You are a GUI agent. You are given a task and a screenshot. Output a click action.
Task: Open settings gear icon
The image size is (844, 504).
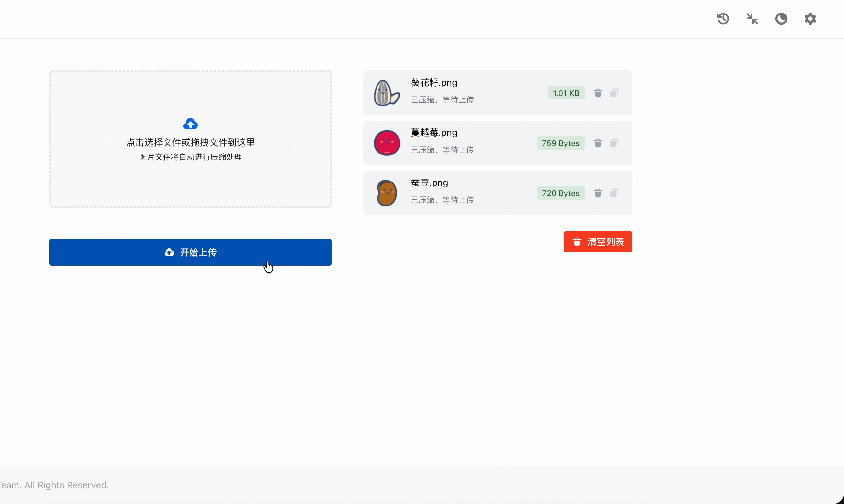tap(810, 19)
